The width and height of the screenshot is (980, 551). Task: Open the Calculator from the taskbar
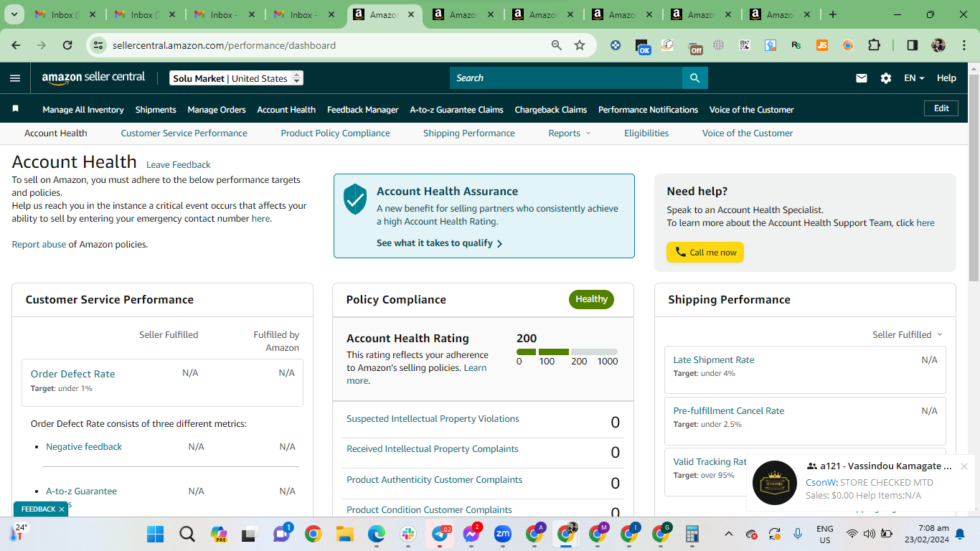coord(692,534)
